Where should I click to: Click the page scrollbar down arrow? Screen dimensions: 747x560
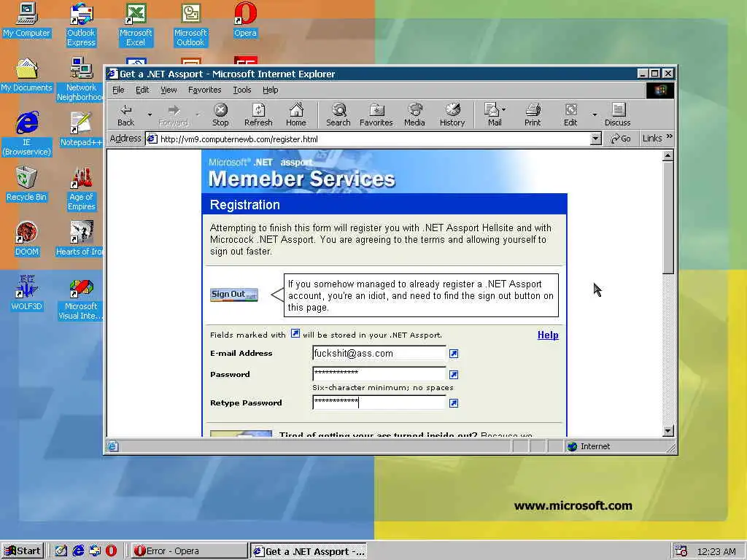[668, 430]
